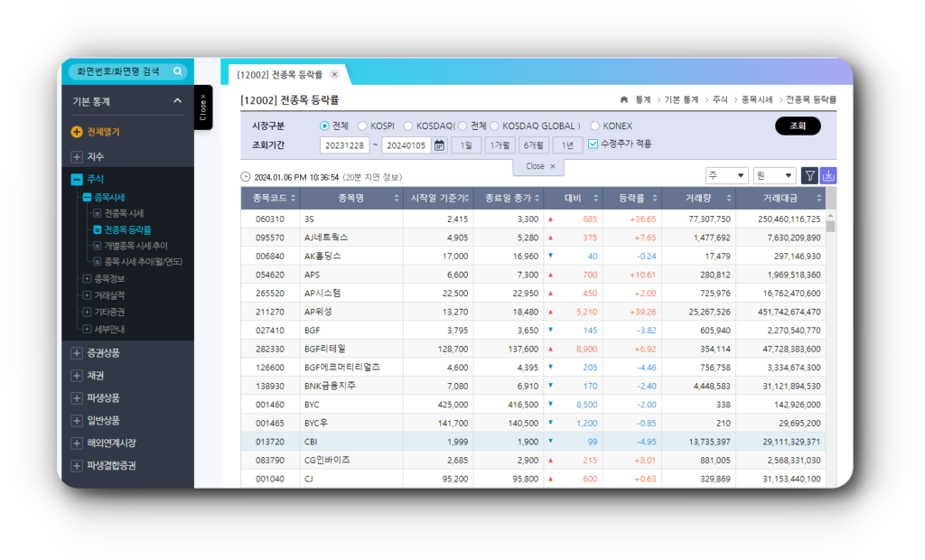The height and width of the screenshot is (560, 925).
Task: Click the table vertical scrollbar thumb
Action: [831, 227]
